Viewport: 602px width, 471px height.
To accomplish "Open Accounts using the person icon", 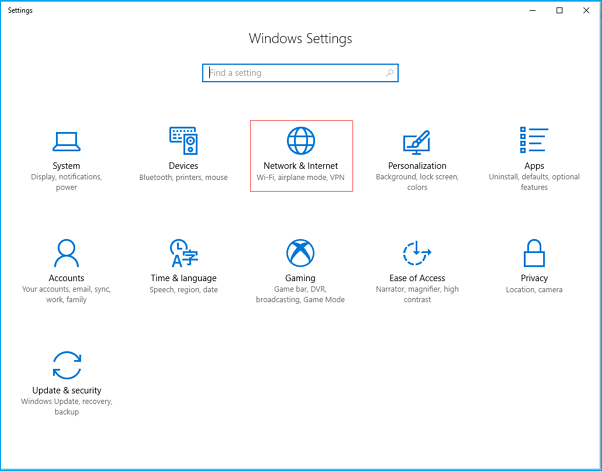I will pos(67,252).
